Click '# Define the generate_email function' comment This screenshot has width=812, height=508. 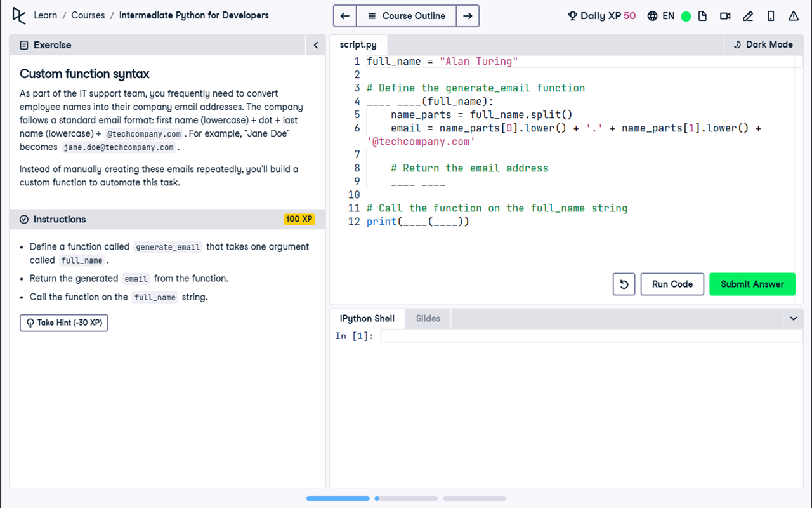476,88
